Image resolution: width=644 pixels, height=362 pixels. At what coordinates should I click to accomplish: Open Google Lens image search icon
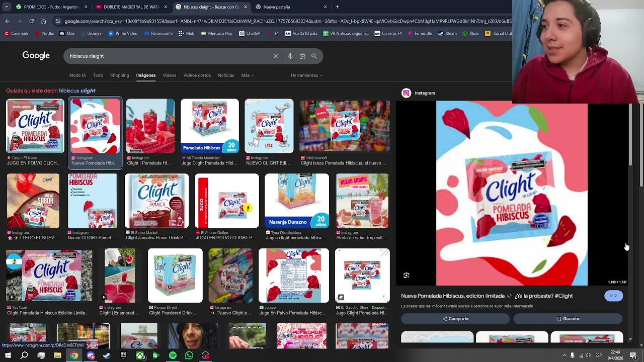click(x=302, y=56)
